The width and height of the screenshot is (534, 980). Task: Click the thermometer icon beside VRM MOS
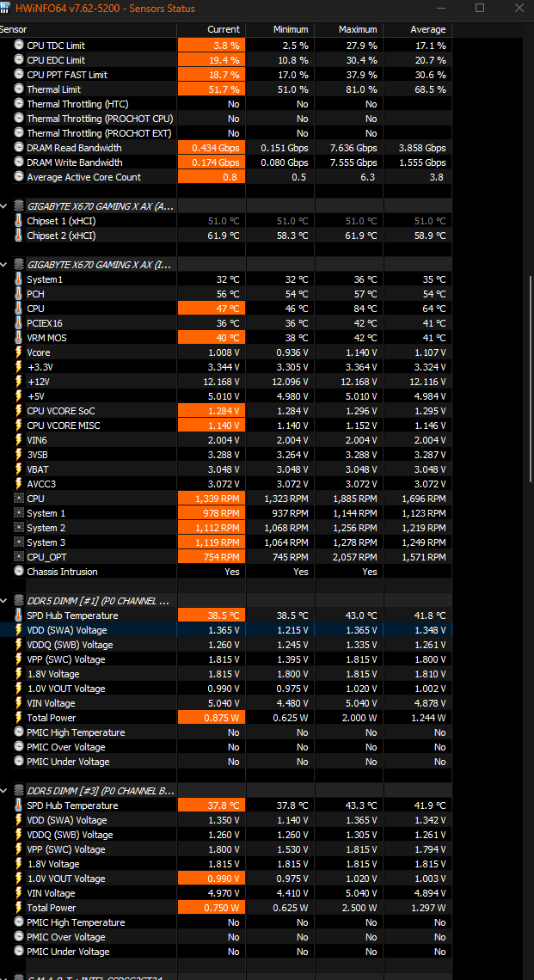(19, 338)
